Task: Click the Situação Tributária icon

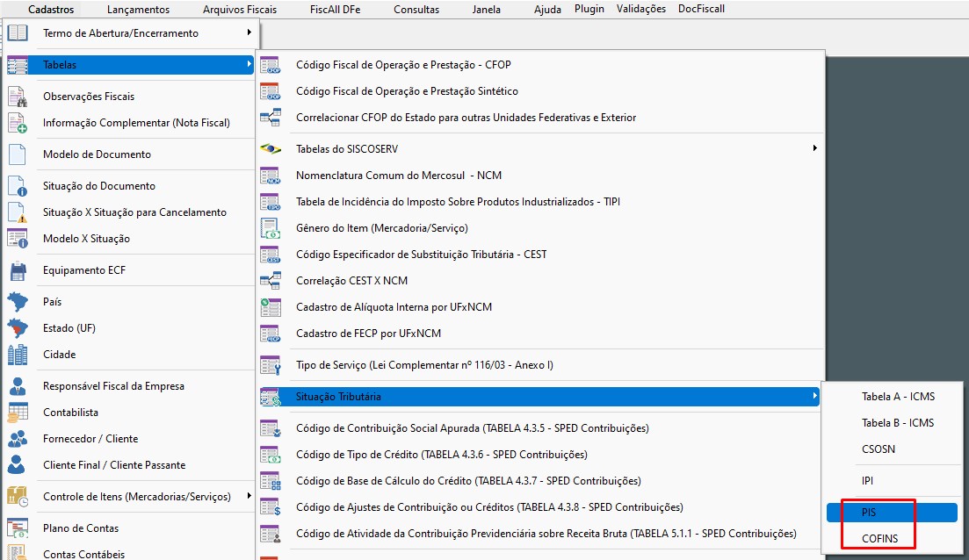Action: [270, 397]
